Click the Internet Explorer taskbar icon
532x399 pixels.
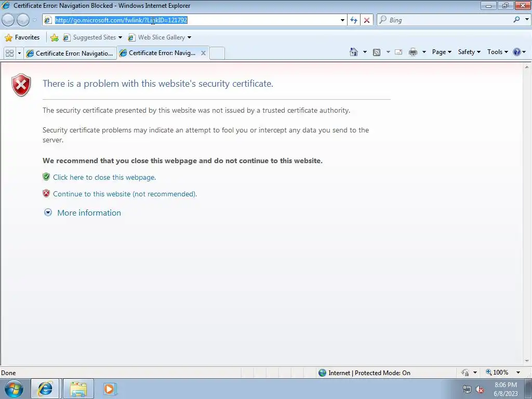coord(46,389)
